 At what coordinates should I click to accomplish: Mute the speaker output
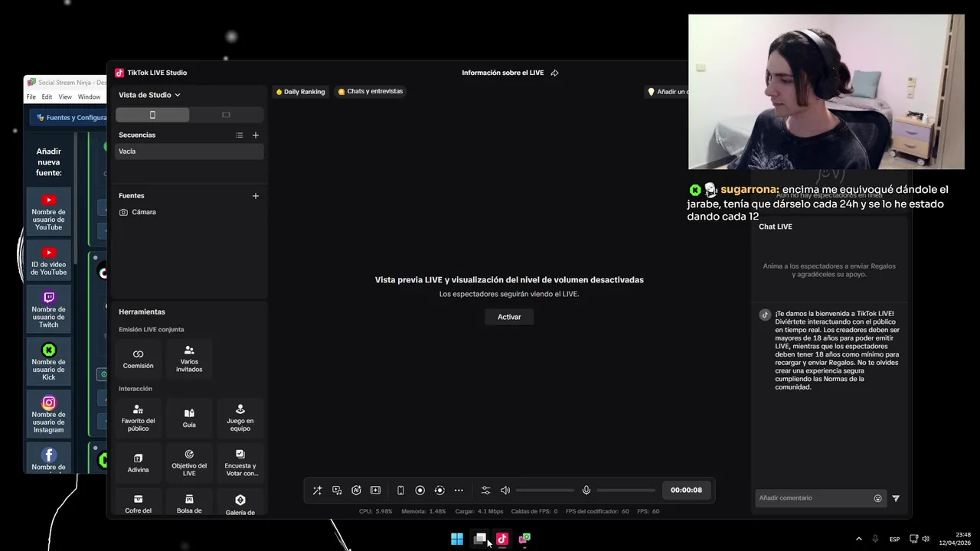(x=505, y=491)
